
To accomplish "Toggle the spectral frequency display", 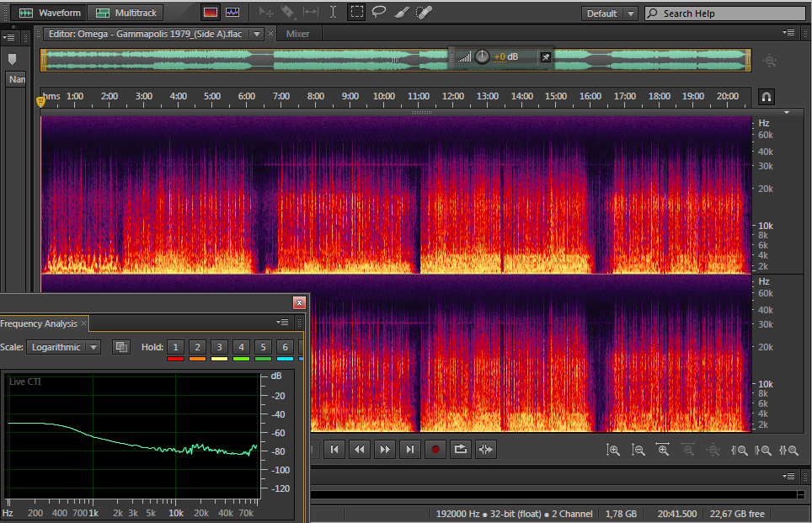I will (211, 13).
